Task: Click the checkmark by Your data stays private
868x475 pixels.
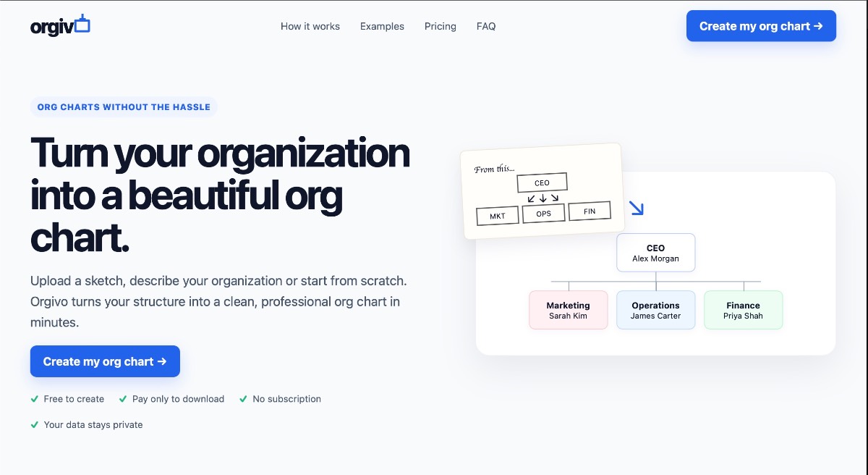Action: coord(35,425)
